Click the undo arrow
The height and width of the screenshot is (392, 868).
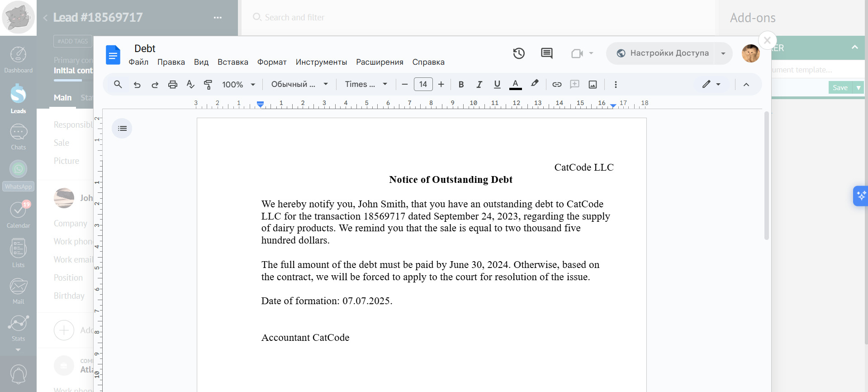click(x=137, y=85)
